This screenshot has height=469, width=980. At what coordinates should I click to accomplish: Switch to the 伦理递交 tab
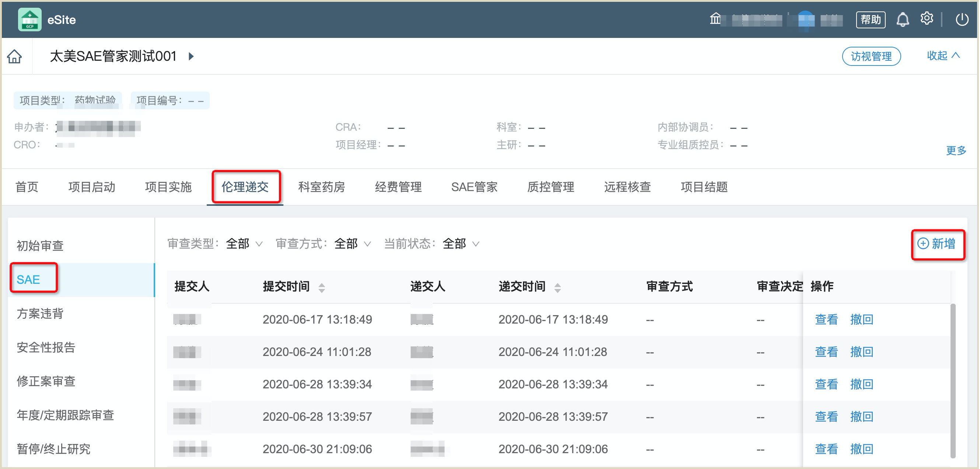pyautogui.click(x=245, y=187)
